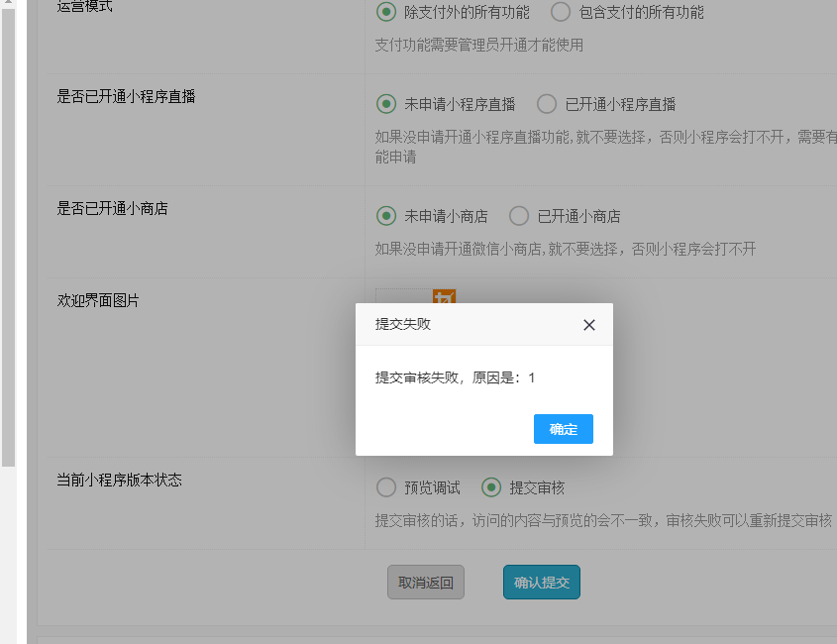Choose 未申请小程序直播 radio button
837x644 pixels.
[386, 104]
